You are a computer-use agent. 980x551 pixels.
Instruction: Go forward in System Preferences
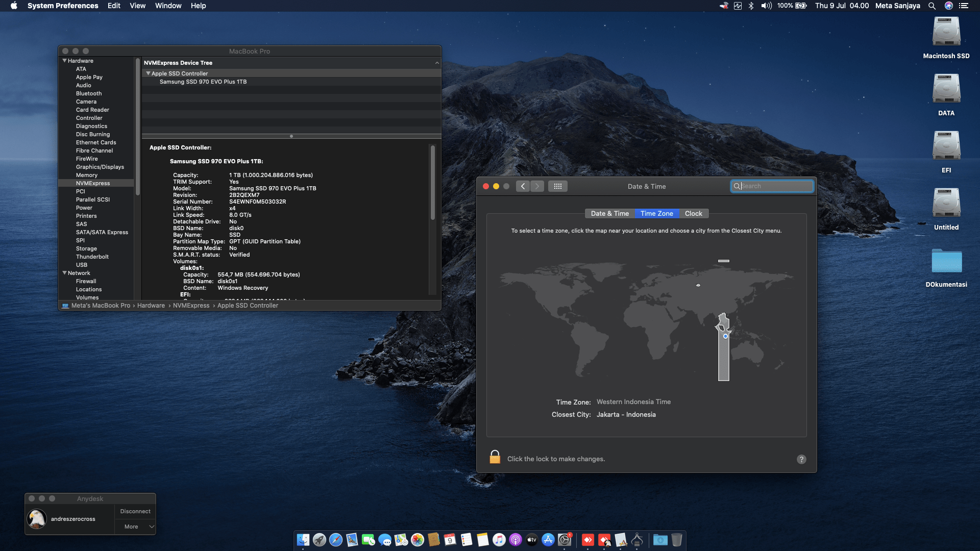pos(537,186)
